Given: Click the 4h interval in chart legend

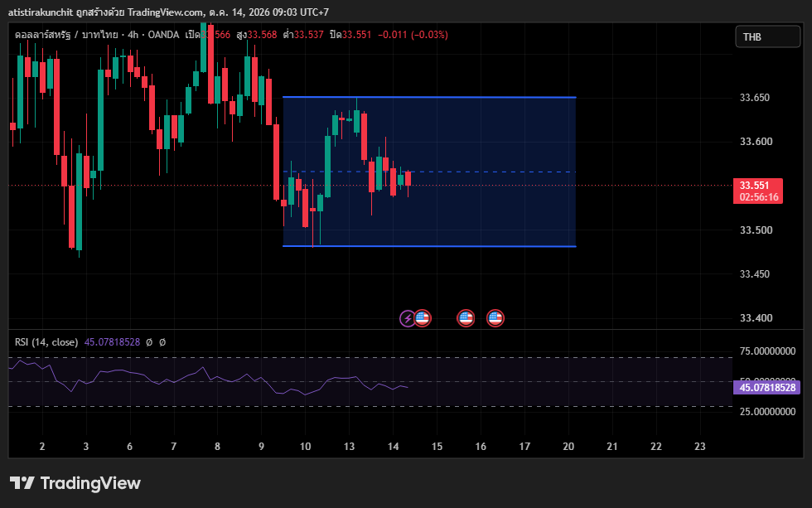Looking at the screenshot, I should tap(133, 35).
